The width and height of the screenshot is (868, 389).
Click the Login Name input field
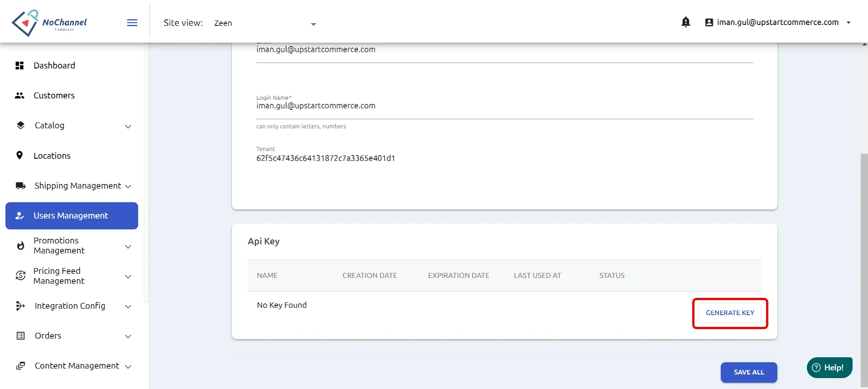tap(505, 106)
